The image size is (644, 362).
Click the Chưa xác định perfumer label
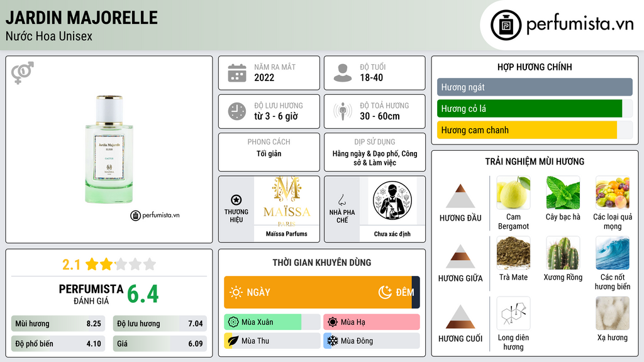[392, 234]
